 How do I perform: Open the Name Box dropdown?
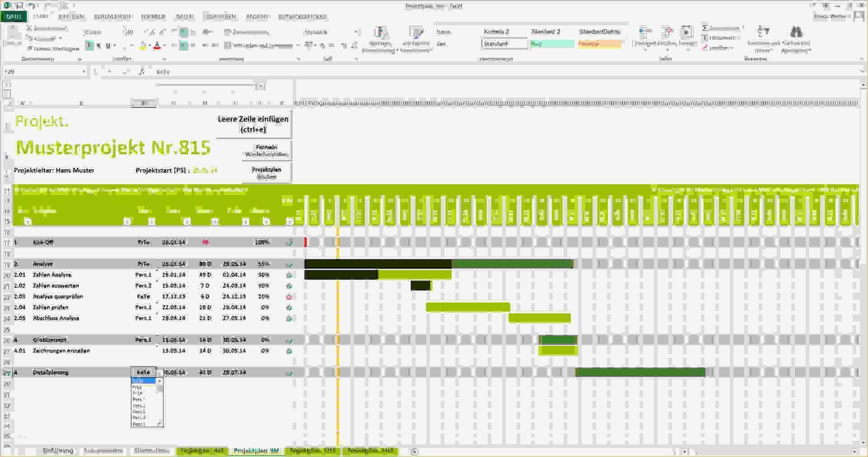click(84, 71)
